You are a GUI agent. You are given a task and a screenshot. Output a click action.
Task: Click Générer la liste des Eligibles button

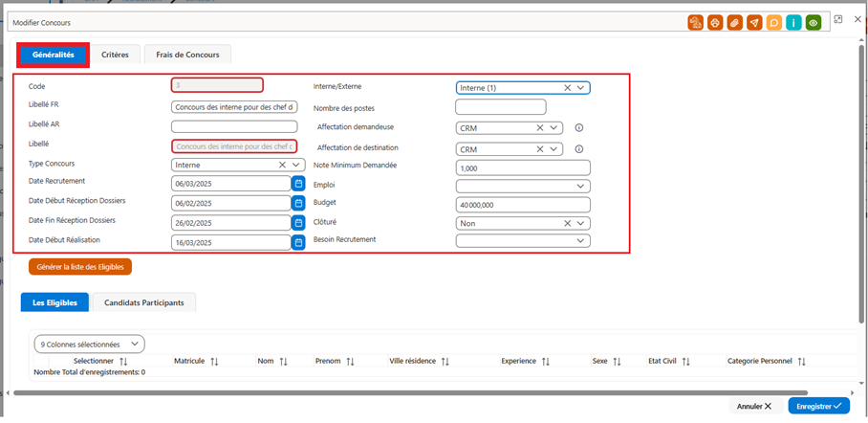pyautogui.click(x=80, y=267)
